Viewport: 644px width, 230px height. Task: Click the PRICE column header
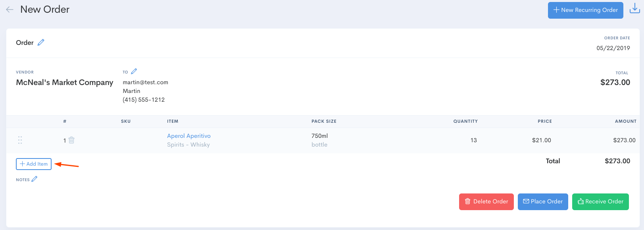(545, 121)
